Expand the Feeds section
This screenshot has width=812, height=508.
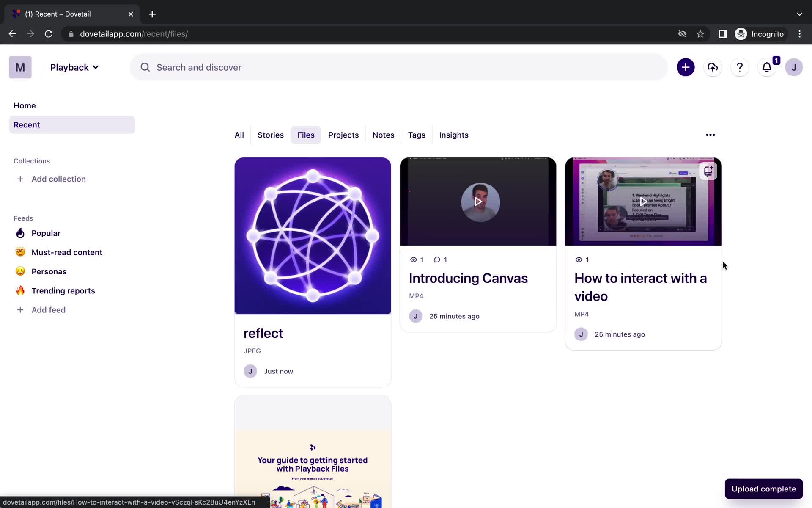pos(23,218)
